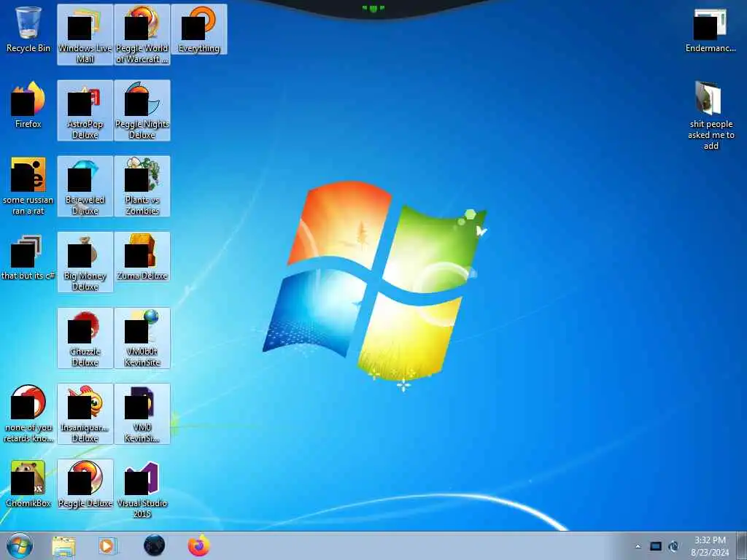Click the monitor icon in system tray

656,546
